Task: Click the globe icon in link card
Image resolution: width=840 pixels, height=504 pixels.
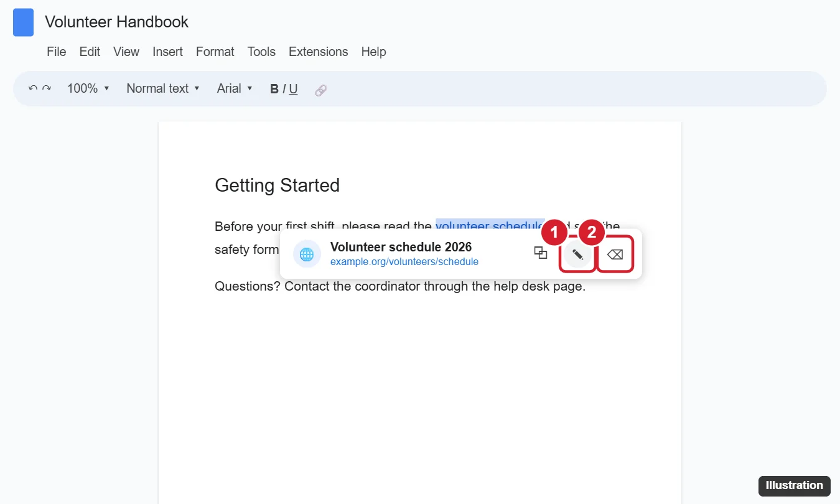Action: coord(307,254)
